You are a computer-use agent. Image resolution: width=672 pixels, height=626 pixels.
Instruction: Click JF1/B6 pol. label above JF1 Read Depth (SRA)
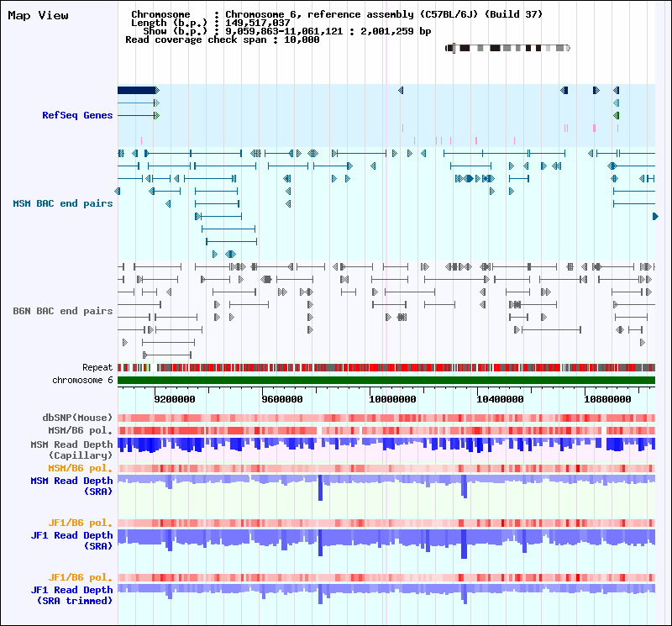[x=80, y=523]
